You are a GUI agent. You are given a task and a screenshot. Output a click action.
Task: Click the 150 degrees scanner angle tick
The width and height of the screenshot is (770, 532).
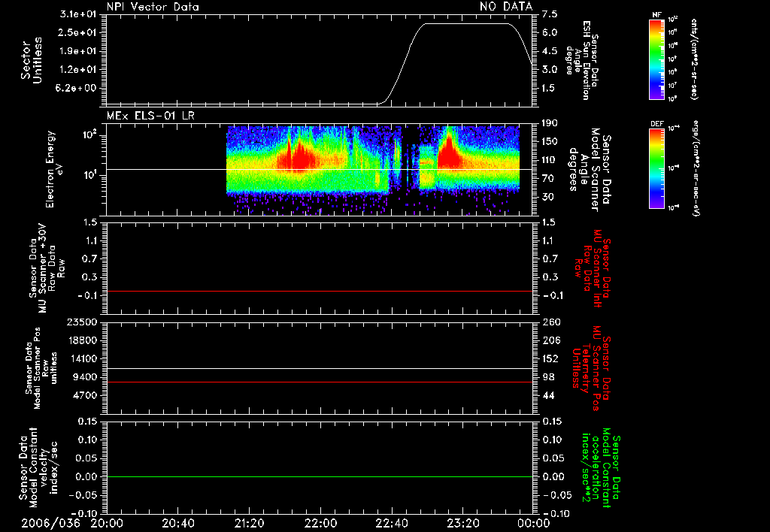550,142
